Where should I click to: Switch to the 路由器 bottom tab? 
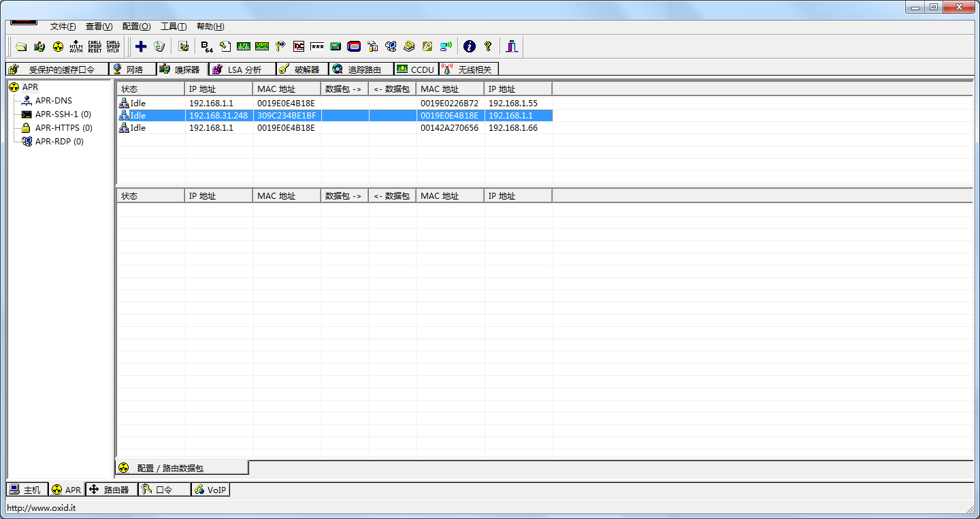112,490
